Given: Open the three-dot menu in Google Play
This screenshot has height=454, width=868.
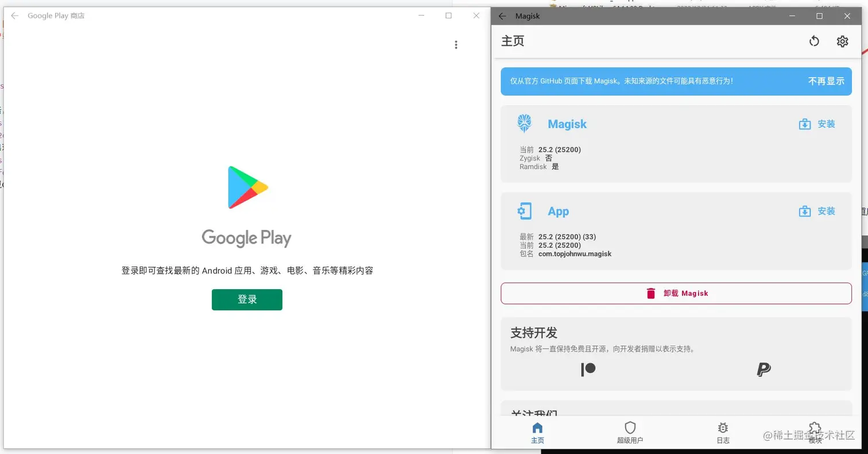Looking at the screenshot, I should point(456,45).
